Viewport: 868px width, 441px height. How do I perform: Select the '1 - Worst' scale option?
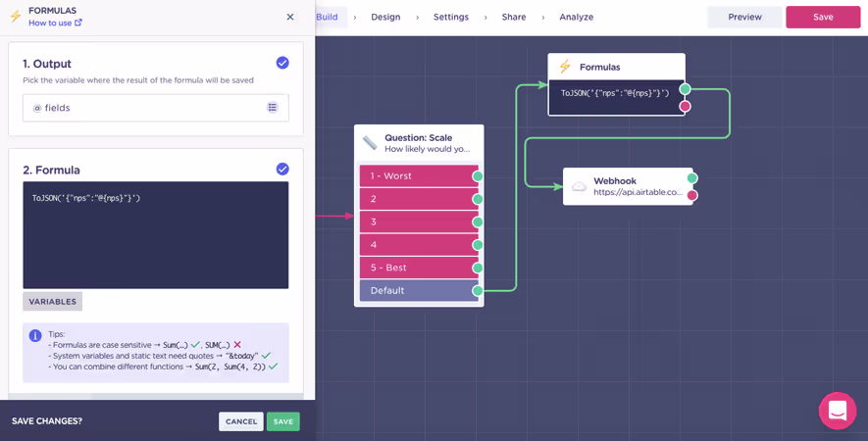coord(419,176)
